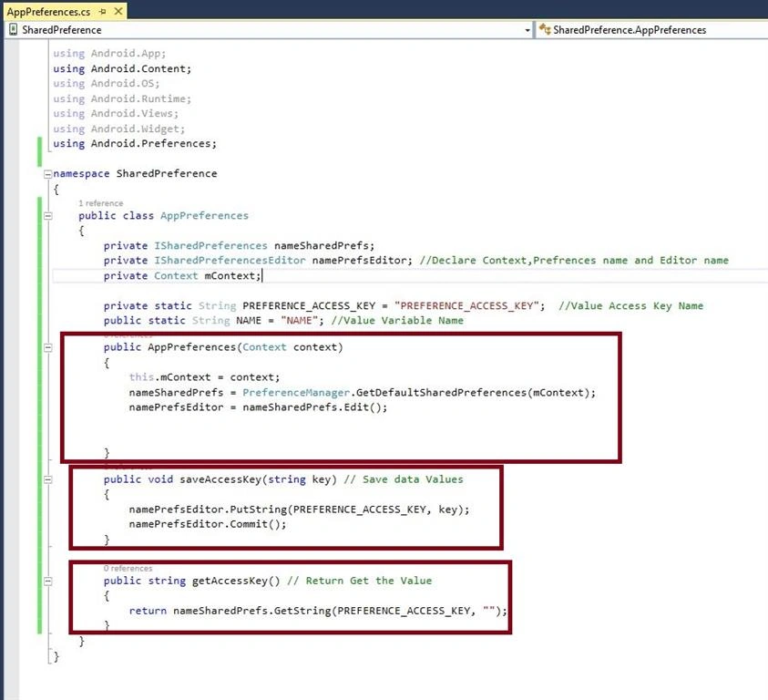This screenshot has height=700, width=768.
Task: Pin the AppPreferences.cs tab
Action: [x=102, y=11]
